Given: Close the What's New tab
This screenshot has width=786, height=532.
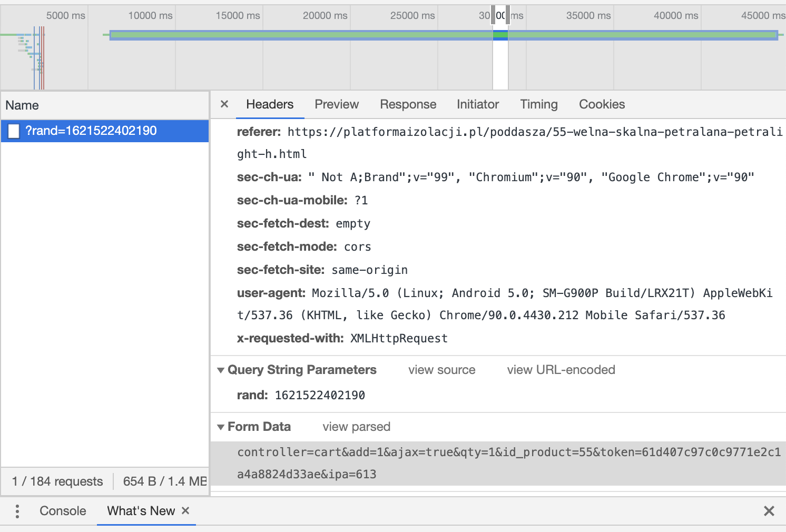Looking at the screenshot, I should (185, 510).
